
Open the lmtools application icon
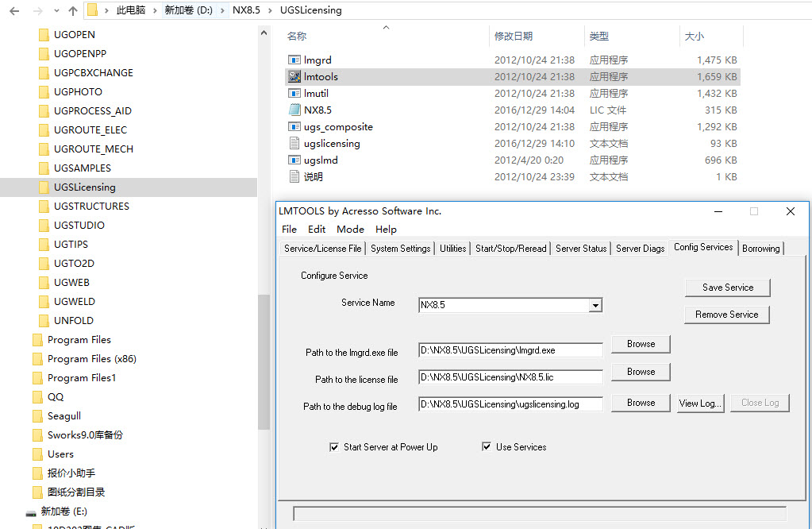click(294, 77)
